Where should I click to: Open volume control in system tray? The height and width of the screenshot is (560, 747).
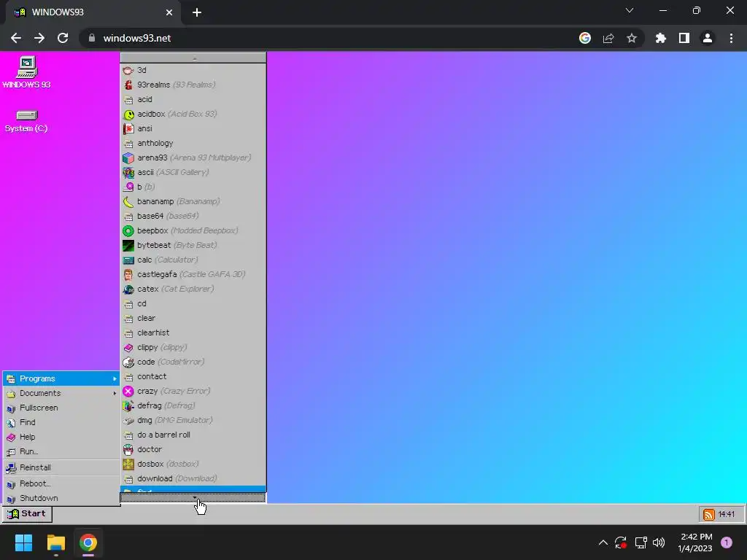[659, 542]
